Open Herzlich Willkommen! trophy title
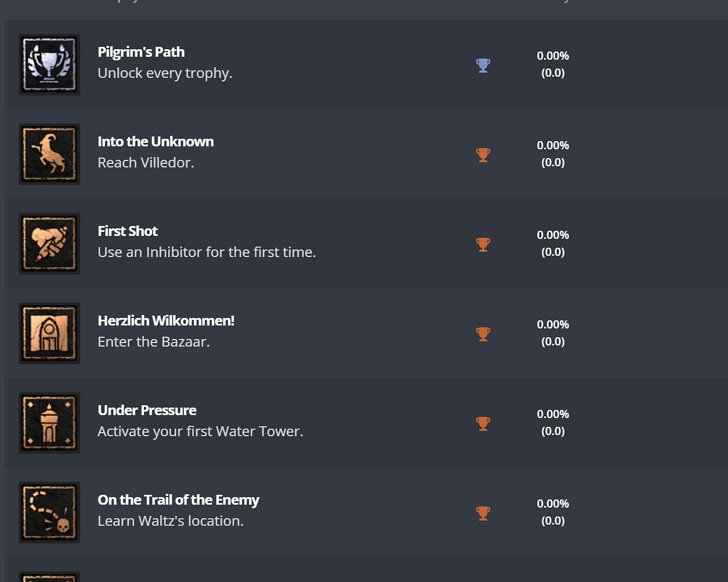Screen dimensions: 728x582 click(x=166, y=321)
